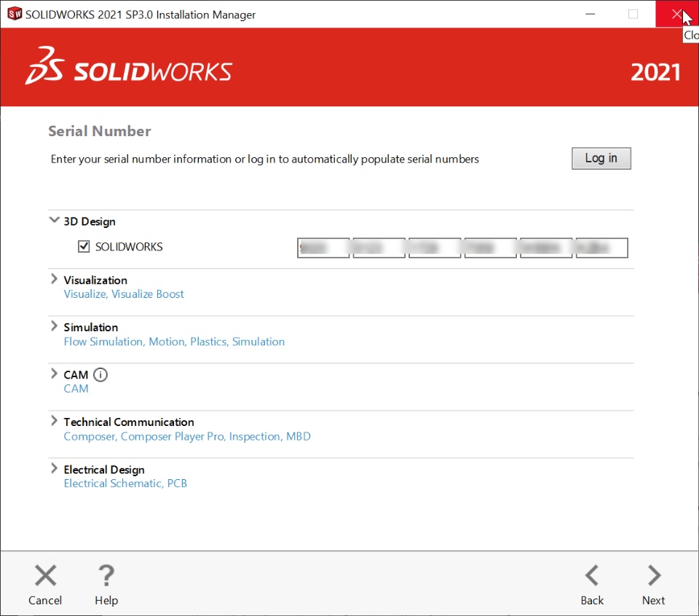Click the third serial number field
The image size is (699, 616).
click(x=435, y=248)
